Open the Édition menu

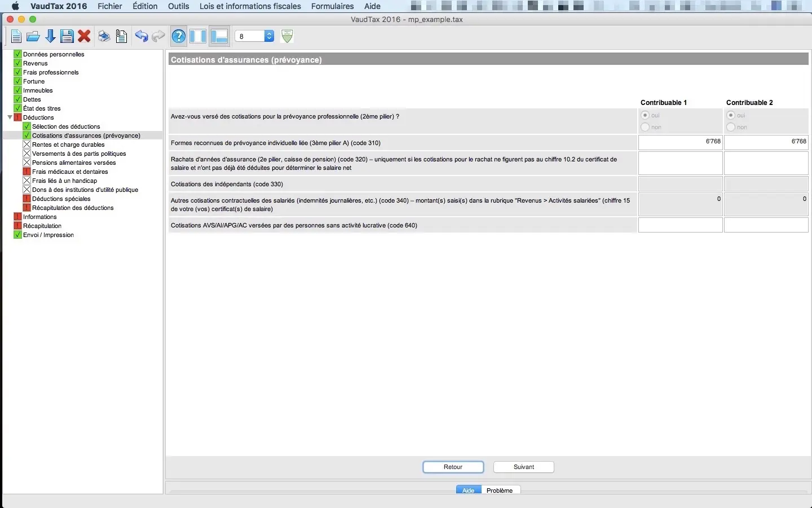145,6
